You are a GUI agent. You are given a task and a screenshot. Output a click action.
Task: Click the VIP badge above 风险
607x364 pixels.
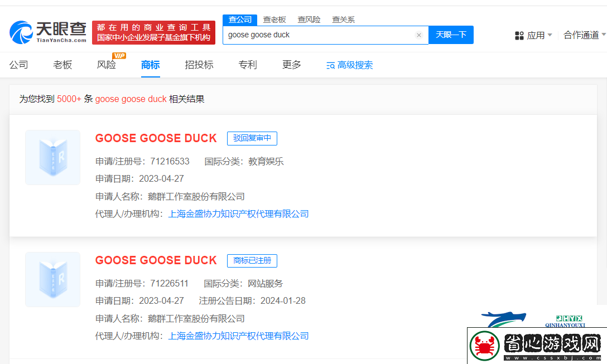[119, 56]
